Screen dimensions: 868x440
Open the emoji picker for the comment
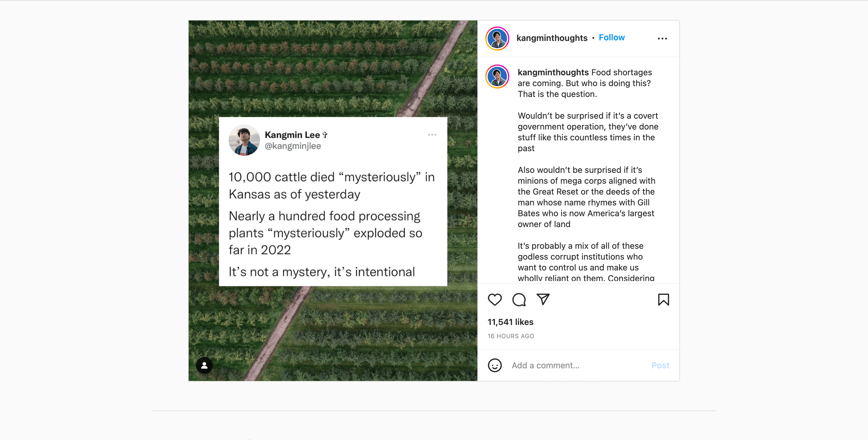pos(495,365)
